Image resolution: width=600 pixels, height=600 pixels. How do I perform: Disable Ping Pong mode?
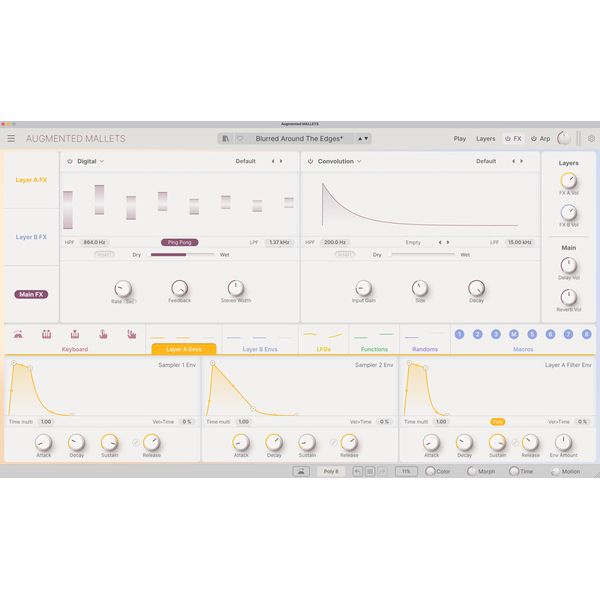(179, 242)
